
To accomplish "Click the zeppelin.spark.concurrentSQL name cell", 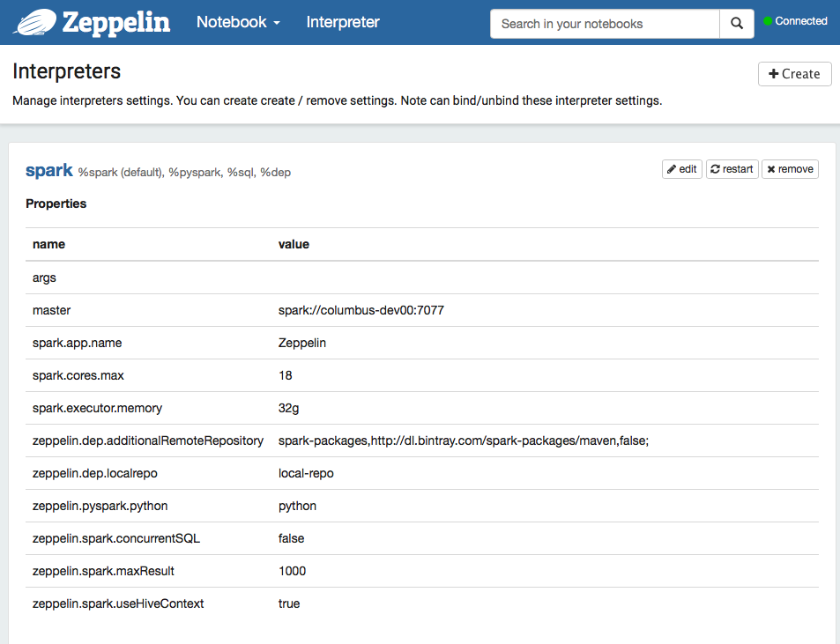I will coord(116,538).
